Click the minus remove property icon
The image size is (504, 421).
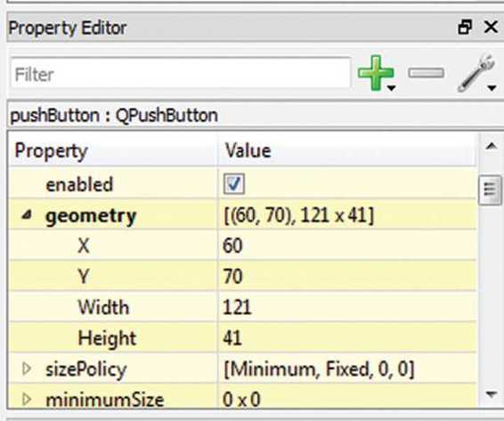coord(427,73)
